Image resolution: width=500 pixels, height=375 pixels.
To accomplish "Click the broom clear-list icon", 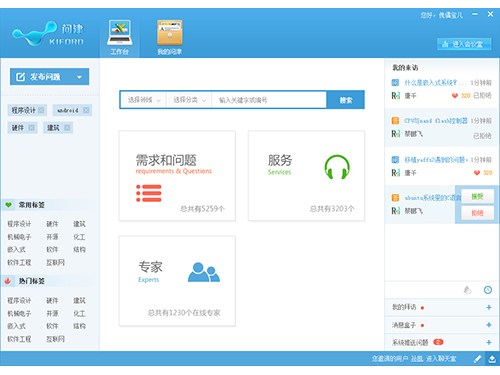I will point(468,290).
